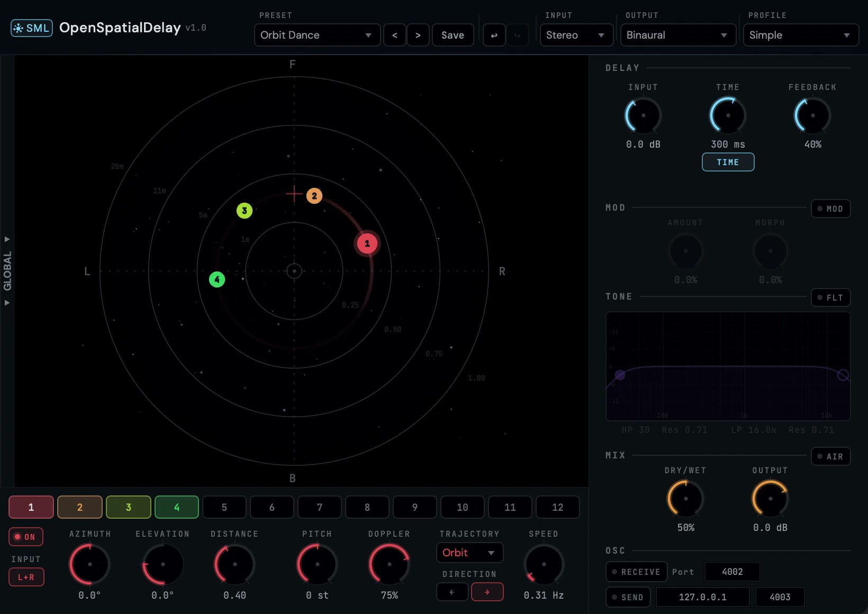The width and height of the screenshot is (868, 614).
Task: Click the redo arrow button
Action: point(518,35)
